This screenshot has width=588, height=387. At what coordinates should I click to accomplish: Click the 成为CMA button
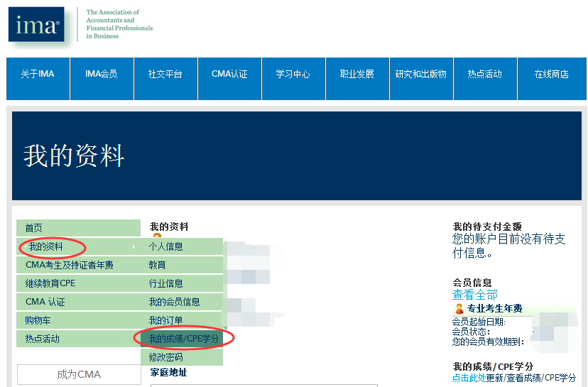(x=79, y=374)
